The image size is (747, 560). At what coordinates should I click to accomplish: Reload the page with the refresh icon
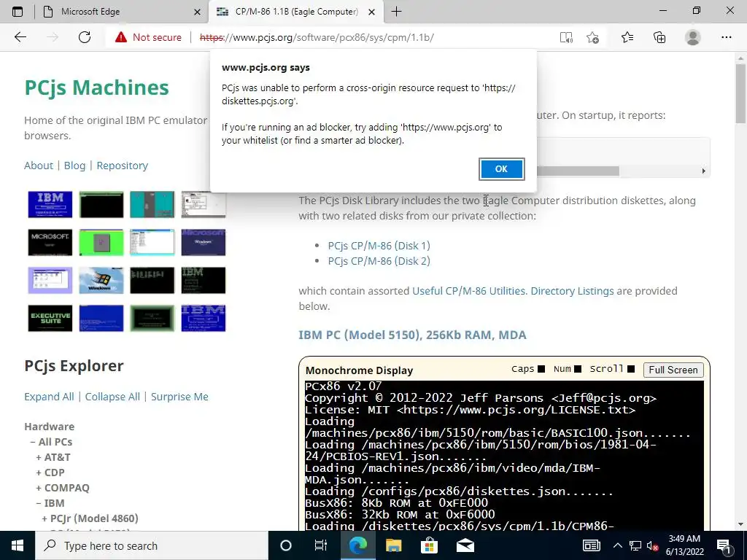tap(85, 37)
